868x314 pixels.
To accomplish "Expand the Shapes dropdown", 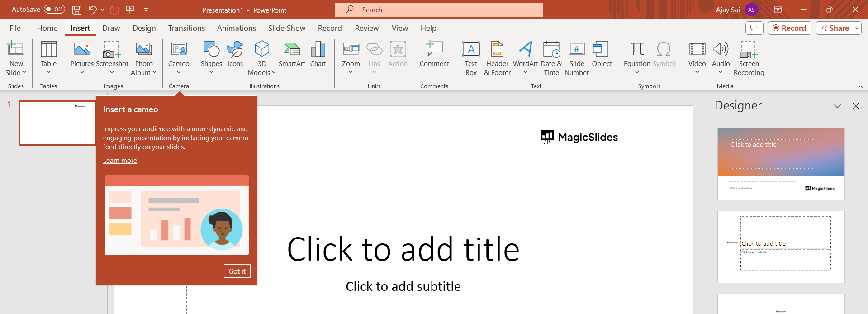I will (211, 72).
